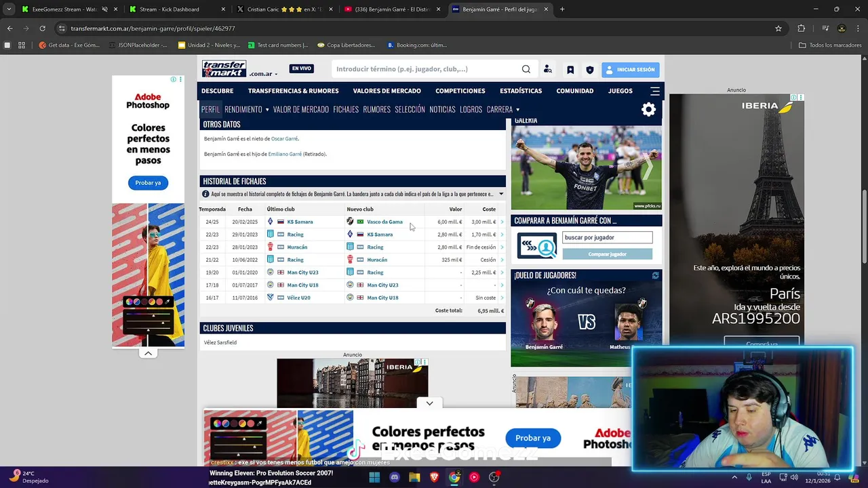The height and width of the screenshot is (488, 868).
Task: Click the browser address bar URL
Action: 153,28
